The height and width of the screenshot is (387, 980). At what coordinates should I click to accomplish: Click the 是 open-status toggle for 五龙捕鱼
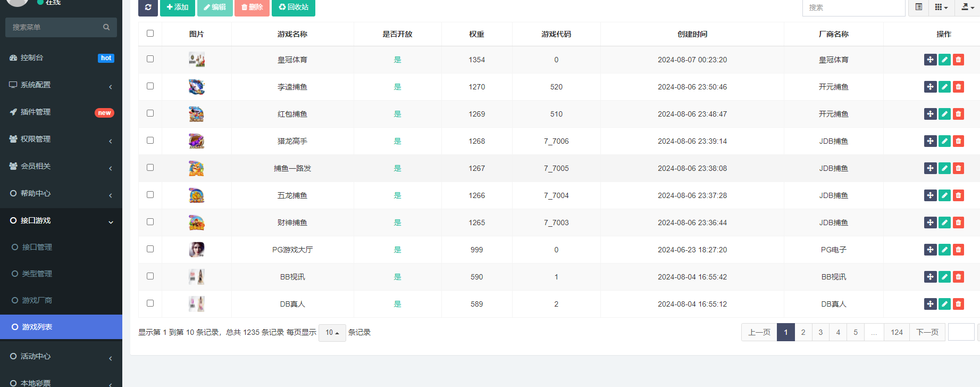click(x=397, y=195)
